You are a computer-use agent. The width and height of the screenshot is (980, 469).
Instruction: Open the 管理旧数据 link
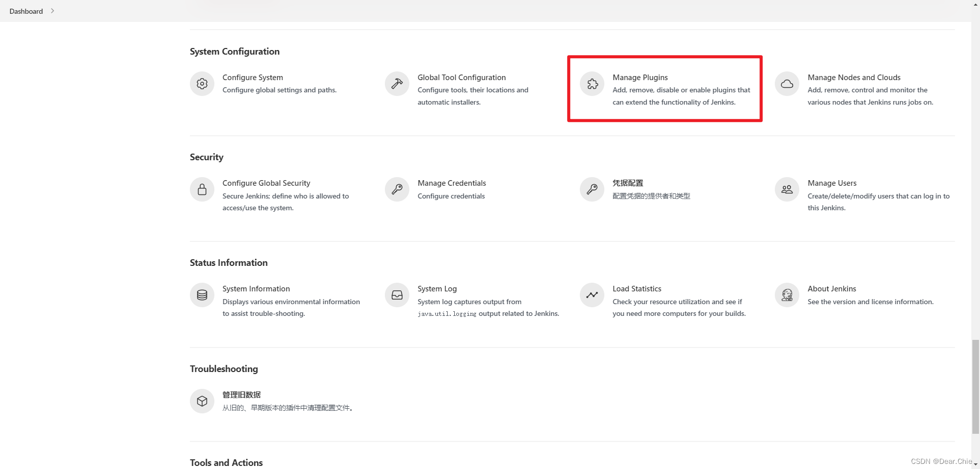tap(241, 395)
